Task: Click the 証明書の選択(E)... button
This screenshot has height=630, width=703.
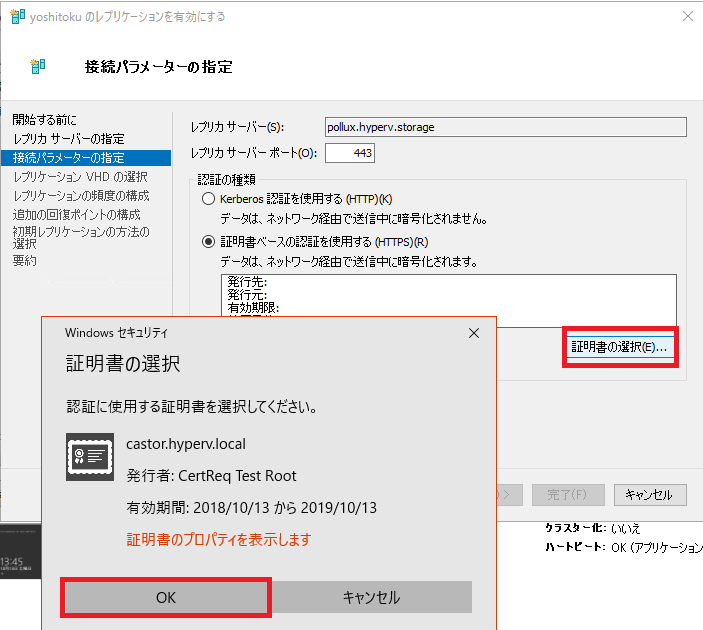Action: tap(621, 347)
